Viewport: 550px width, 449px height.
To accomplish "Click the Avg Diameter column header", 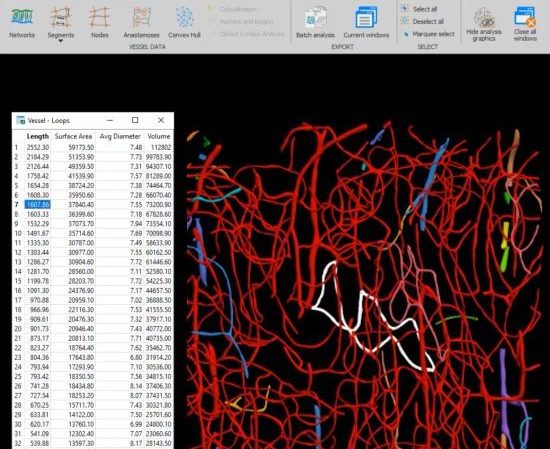I will coord(120,136).
